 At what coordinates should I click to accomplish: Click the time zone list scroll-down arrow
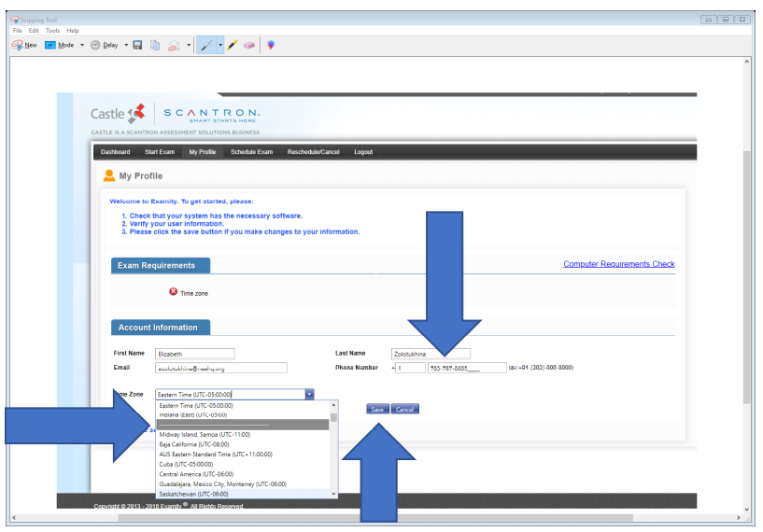(x=333, y=494)
